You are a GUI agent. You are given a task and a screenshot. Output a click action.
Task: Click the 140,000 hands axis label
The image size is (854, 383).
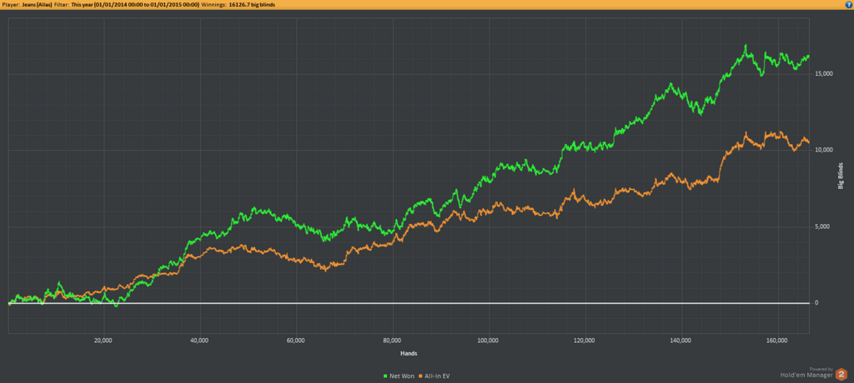tap(681, 341)
